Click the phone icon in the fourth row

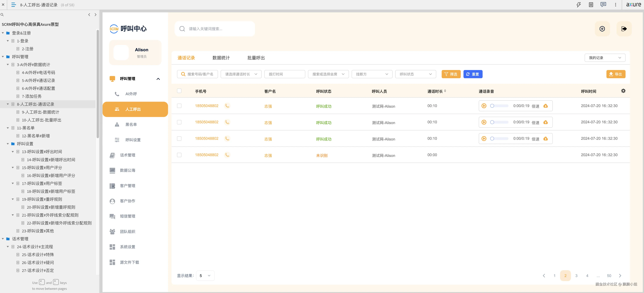coord(227,155)
